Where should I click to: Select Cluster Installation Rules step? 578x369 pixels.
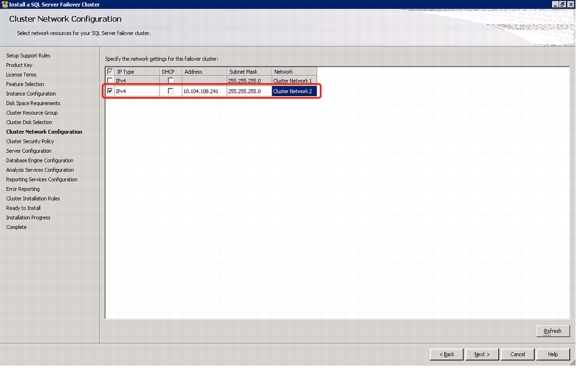33,199
